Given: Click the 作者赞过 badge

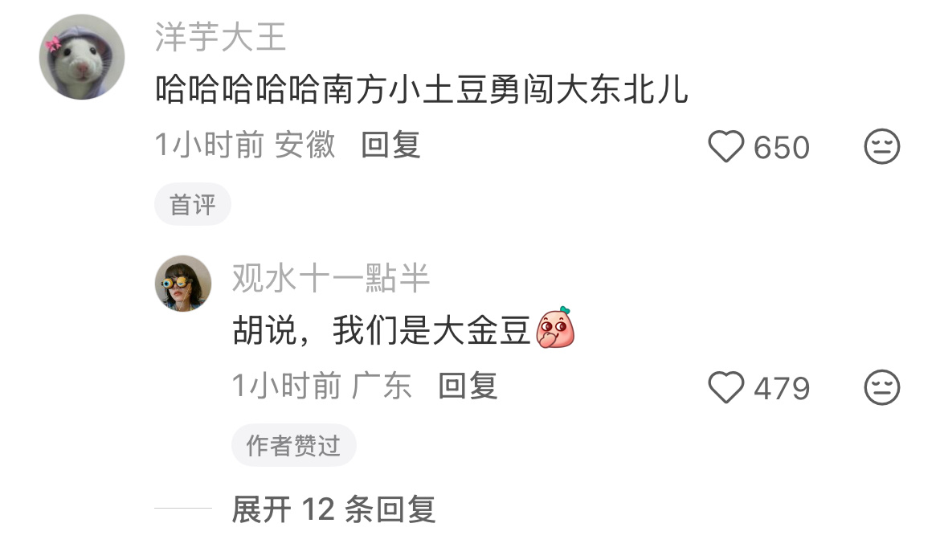Looking at the screenshot, I should click(x=294, y=445).
